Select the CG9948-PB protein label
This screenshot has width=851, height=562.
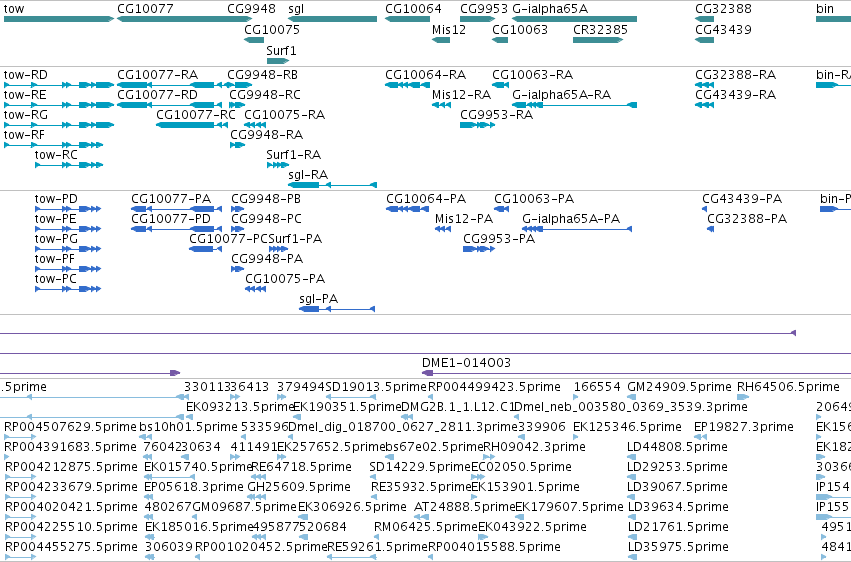266,199
